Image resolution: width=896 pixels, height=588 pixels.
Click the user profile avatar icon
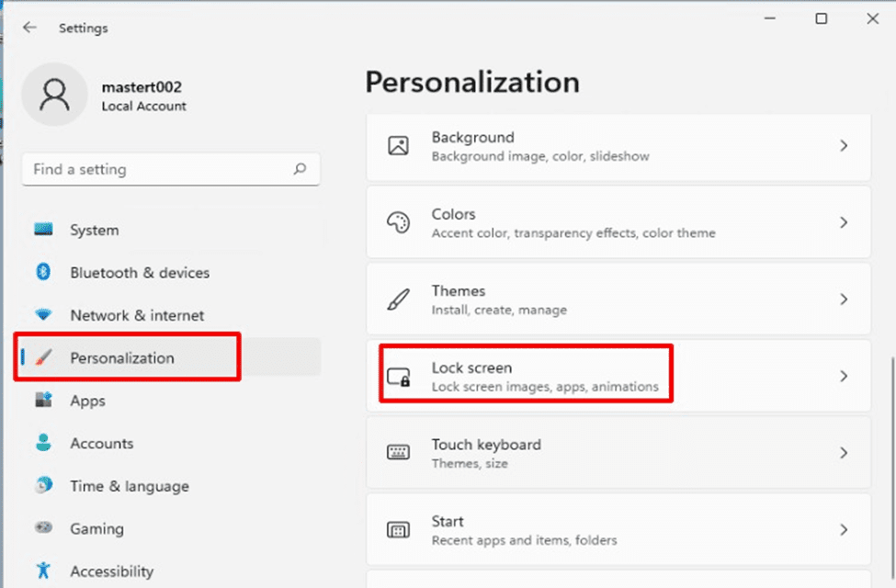pyautogui.click(x=55, y=95)
